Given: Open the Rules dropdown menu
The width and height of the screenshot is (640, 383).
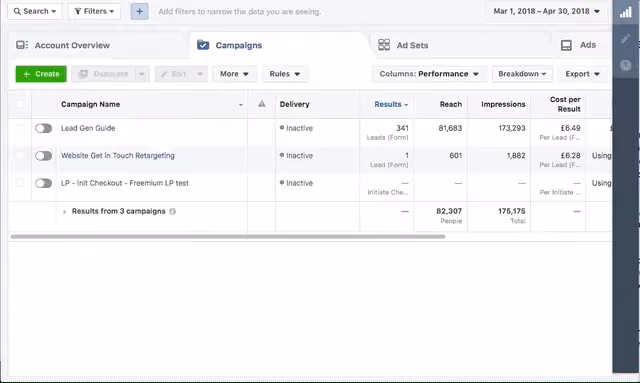Looking at the screenshot, I should pyautogui.click(x=285, y=74).
